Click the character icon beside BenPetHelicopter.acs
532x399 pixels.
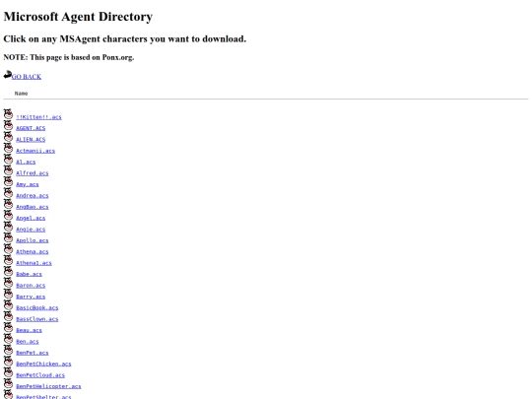pos(8,383)
